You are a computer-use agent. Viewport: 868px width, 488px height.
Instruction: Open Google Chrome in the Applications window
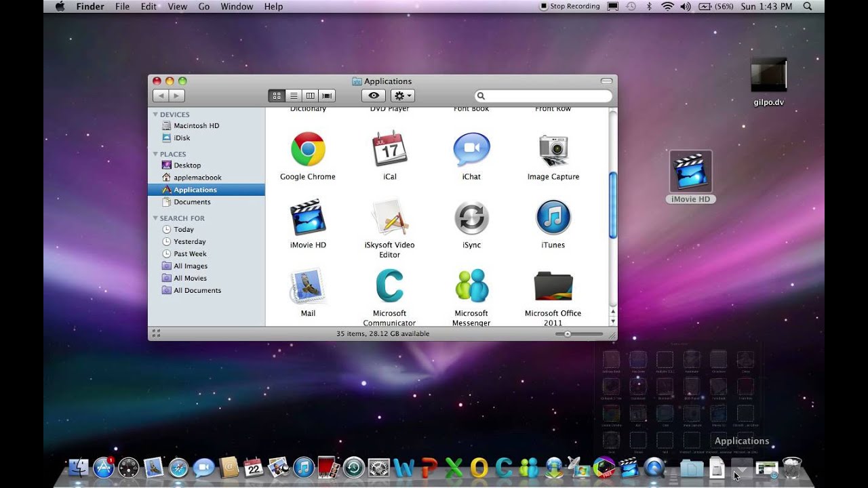tap(308, 149)
